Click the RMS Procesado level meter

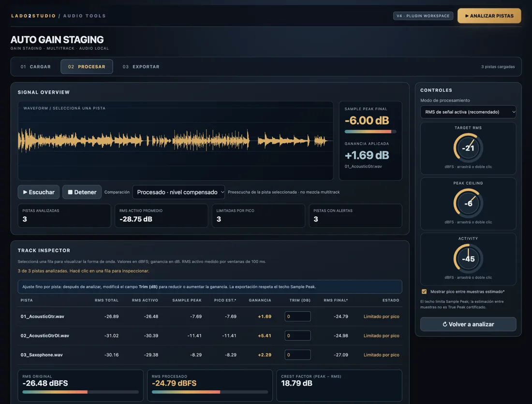click(210, 392)
